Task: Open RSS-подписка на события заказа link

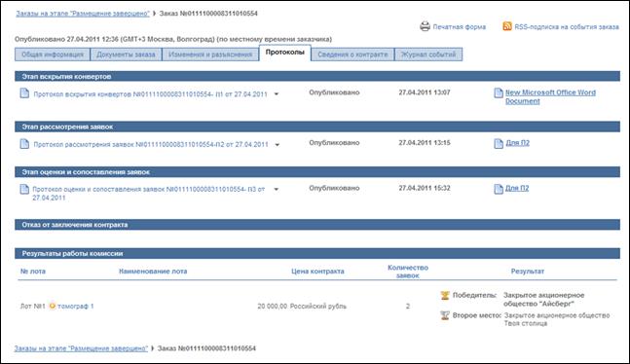Action: tap(567, 27)
